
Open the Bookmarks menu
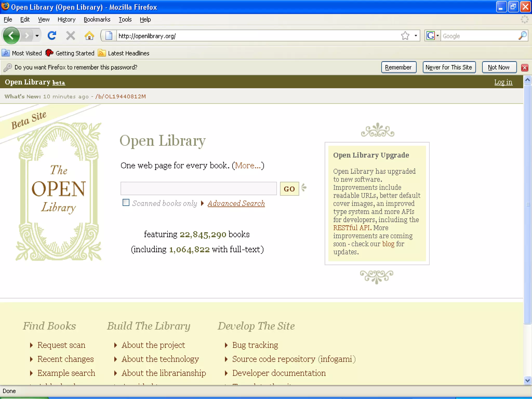click(x=97, y=19)
